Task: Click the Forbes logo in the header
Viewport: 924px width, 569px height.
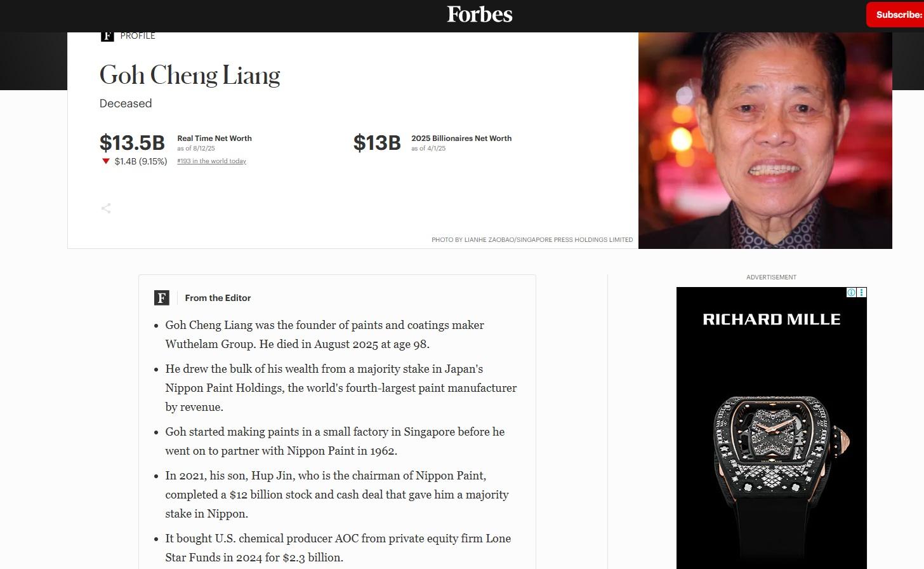Action: coord(480,14)
